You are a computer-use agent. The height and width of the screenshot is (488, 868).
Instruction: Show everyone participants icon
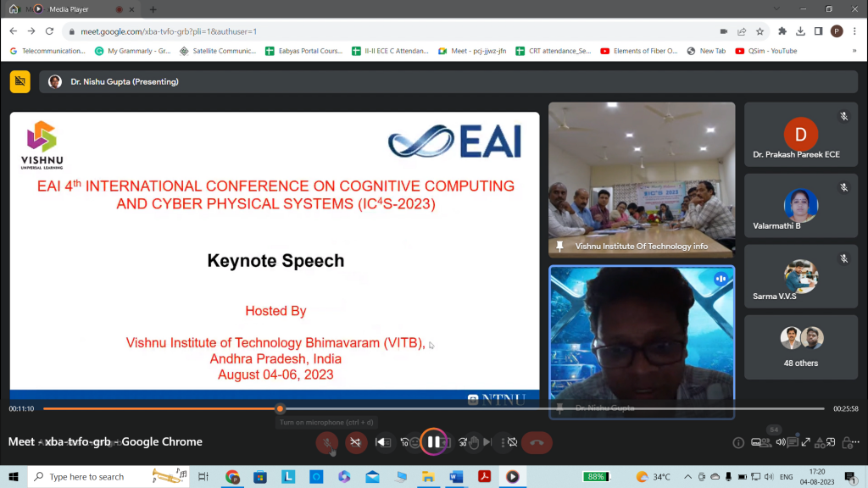point(766,442)
